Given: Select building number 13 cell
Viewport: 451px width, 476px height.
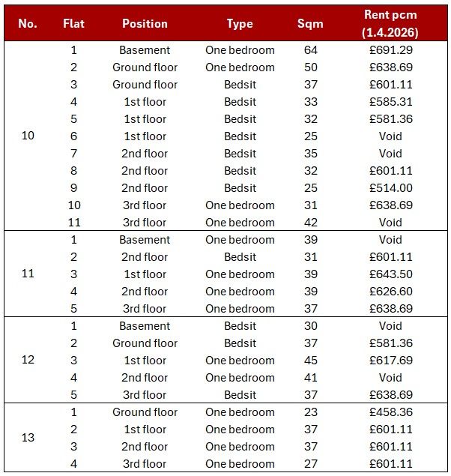Looking at the screenshot, I should tap(28, 438).
